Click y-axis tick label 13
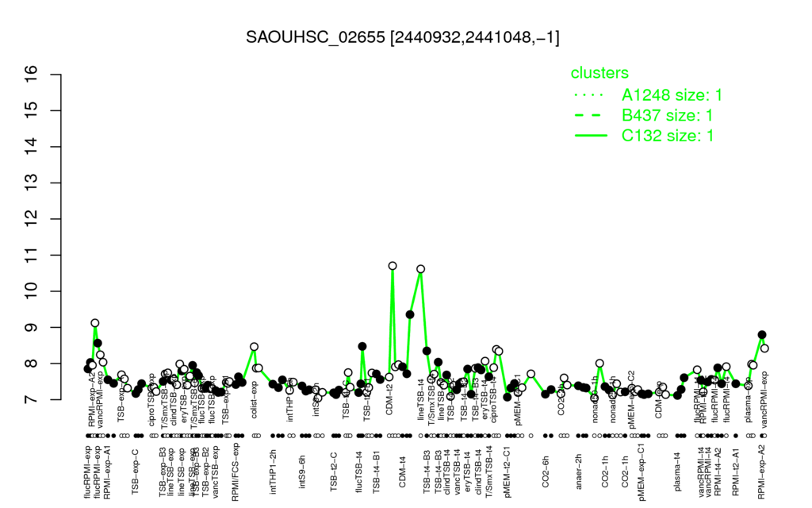The image size is (812, 508). (x=31, y=183)
